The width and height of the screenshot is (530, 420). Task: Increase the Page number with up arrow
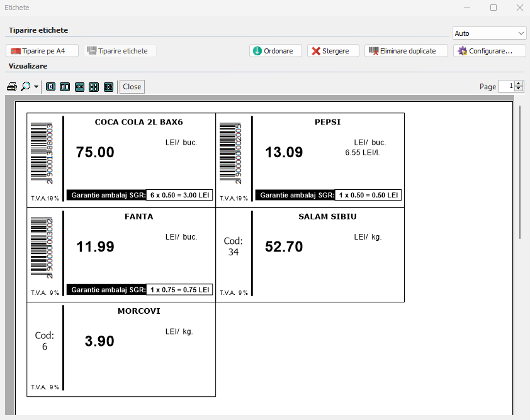pyautogui.click(x=519, y=84)
